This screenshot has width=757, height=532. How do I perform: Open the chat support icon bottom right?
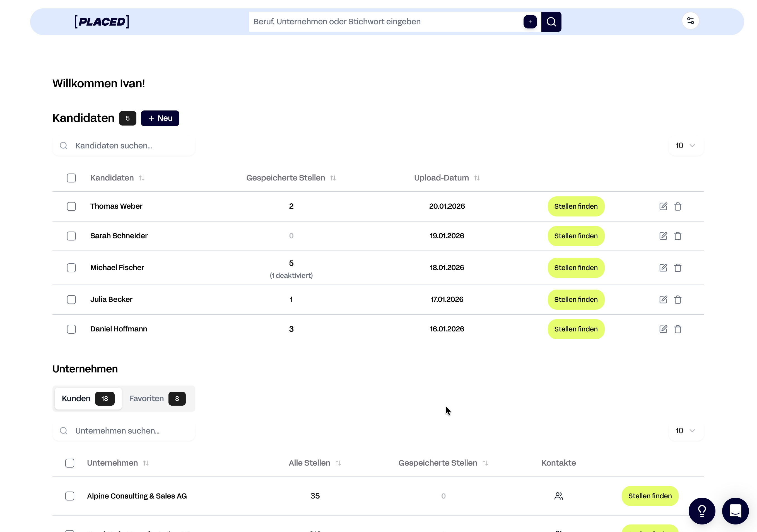735,511
